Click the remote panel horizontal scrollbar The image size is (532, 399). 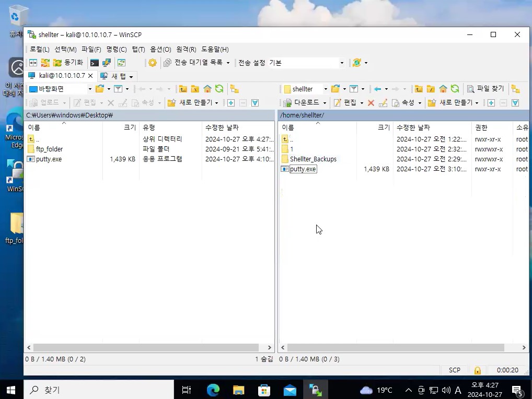pyautogui.click(x=396, y=347)
